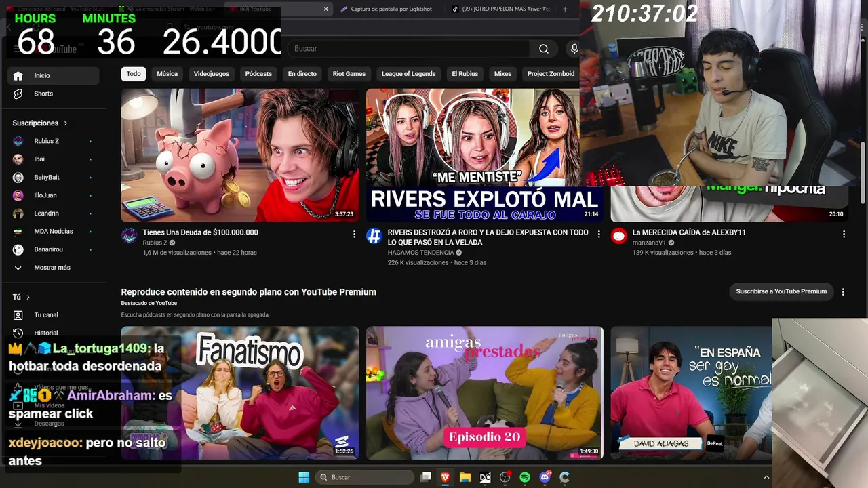Viewport: 868px width, 488px height.
Task: Open Tienes Una Deuda de $100.000.000 title
Action: (x=200, y=232)
